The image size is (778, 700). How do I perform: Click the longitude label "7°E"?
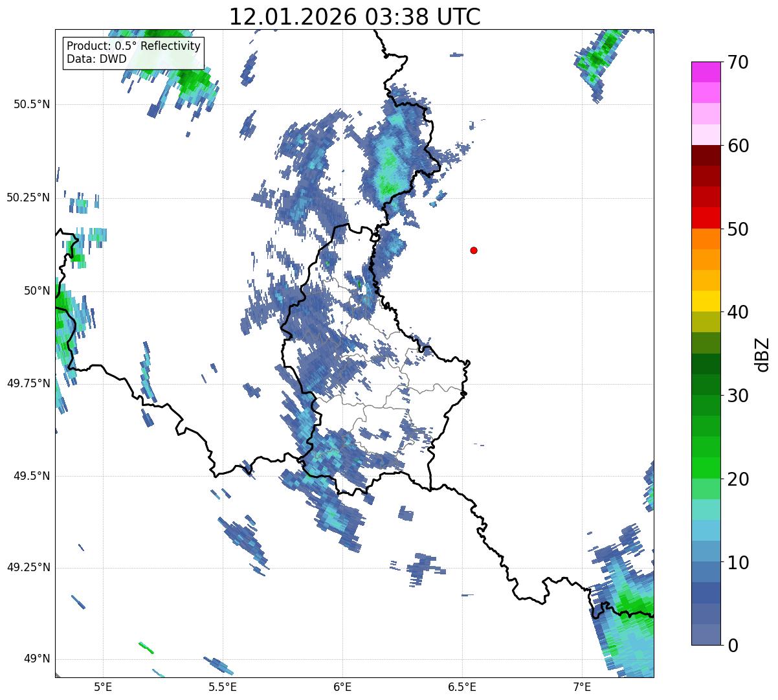[x=582, y=687]
